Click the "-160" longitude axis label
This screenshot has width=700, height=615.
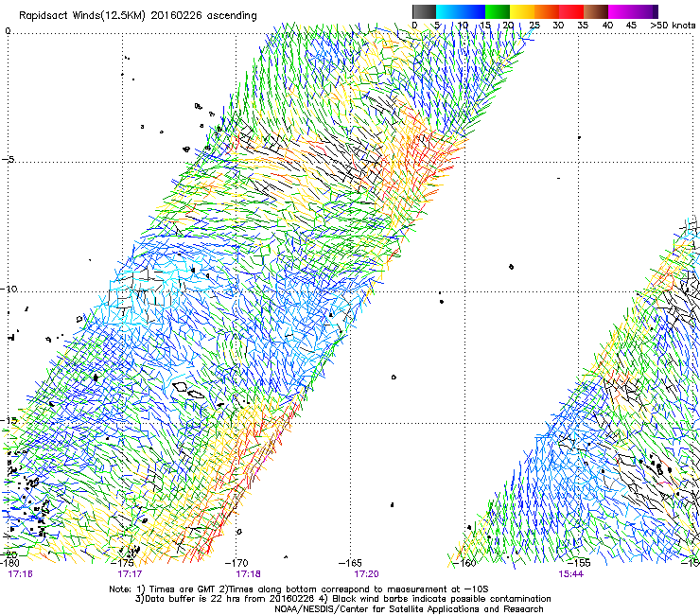point(464,563)
